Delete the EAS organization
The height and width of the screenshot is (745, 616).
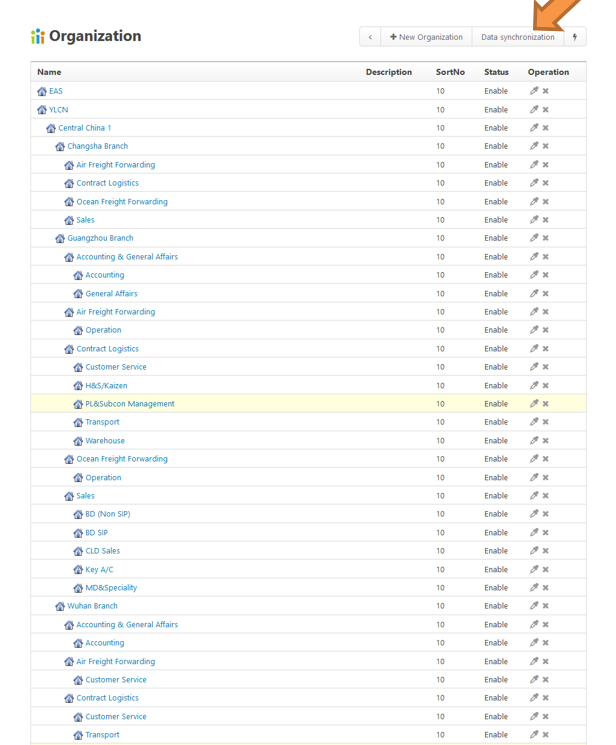pos(546,91)
